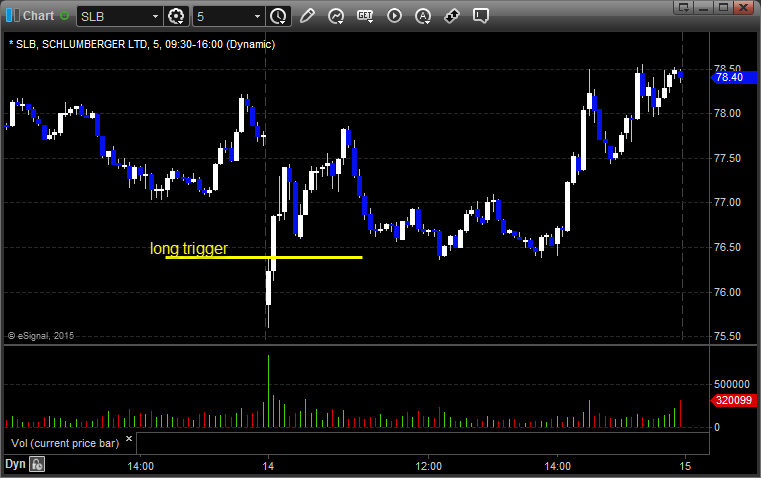Image resolution: width=761 pixels, height=478 pixels.
Task: Click the 76.00 price axis label
Action: click(x=728, y=292)
